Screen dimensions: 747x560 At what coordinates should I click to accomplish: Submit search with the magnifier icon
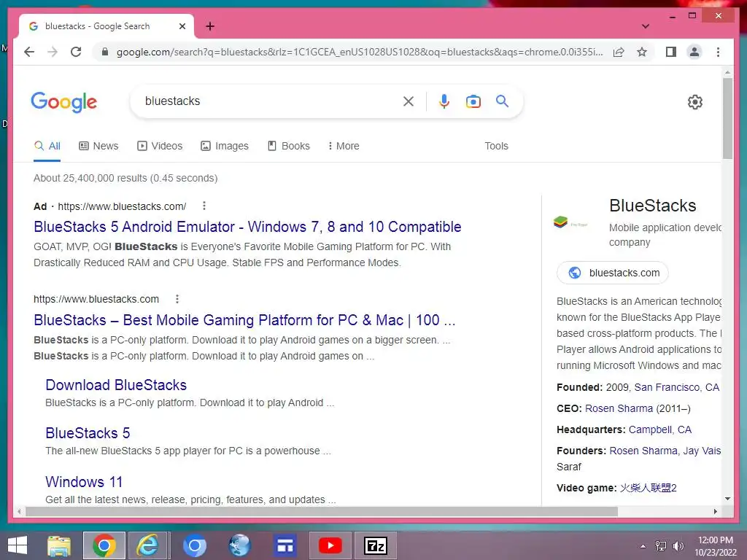pyautogui.click(x=502, y=101)
